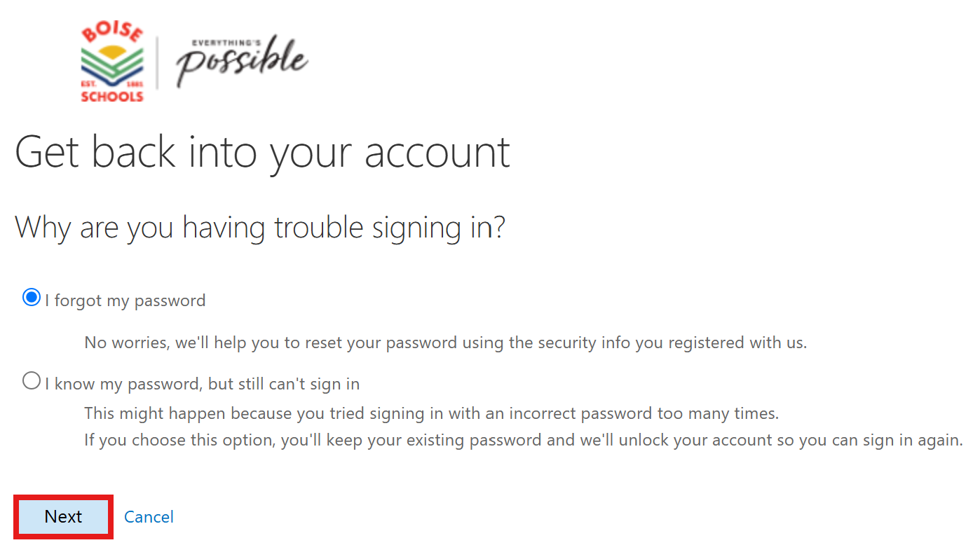The height and width of the screenshot is (545, 980).
Task: Click the incorrect password too many times text
Action: (x=432, y=413)
